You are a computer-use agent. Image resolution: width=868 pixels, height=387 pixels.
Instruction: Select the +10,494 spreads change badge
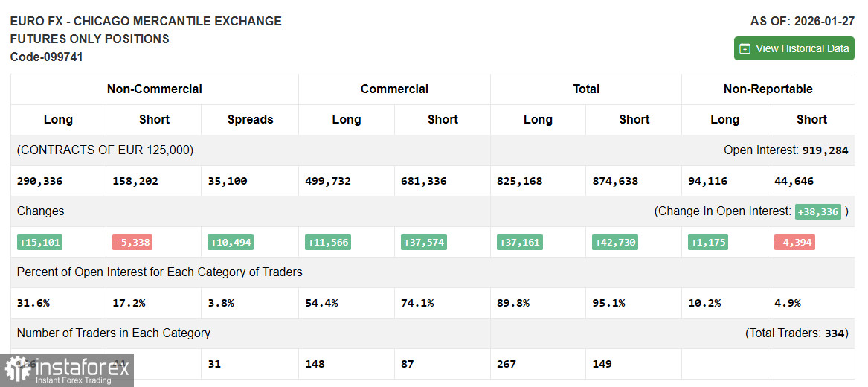pos(231,242)
